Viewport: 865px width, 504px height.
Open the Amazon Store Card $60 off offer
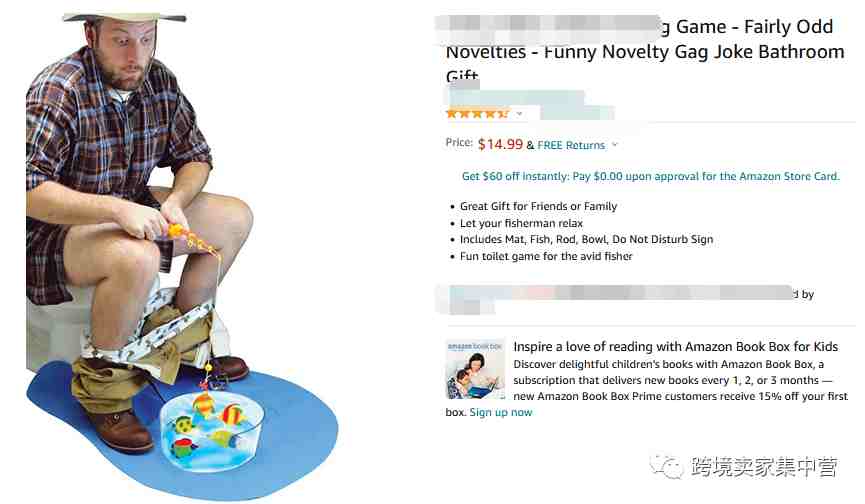click(650, 176)
